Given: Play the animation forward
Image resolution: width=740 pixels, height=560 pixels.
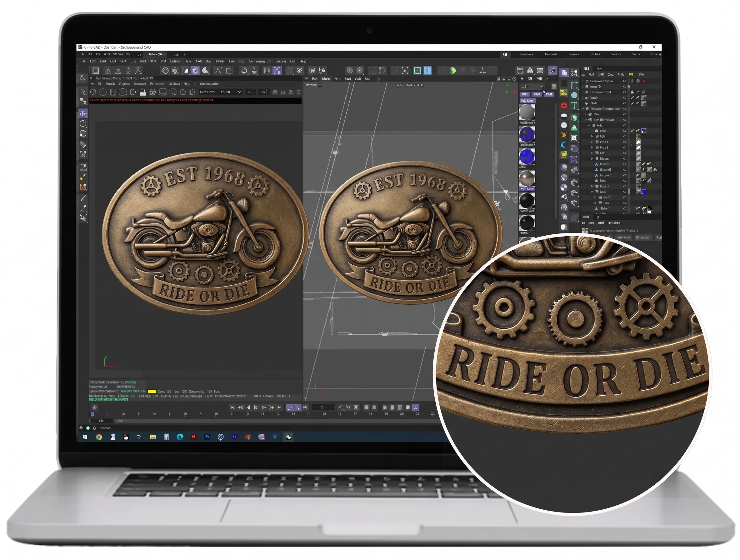Looking at the screenshot, I should 263,407.
